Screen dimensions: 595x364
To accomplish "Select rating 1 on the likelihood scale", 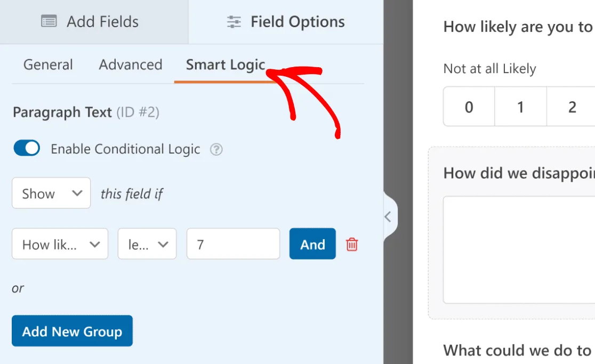I will click(x=520, y=107).
